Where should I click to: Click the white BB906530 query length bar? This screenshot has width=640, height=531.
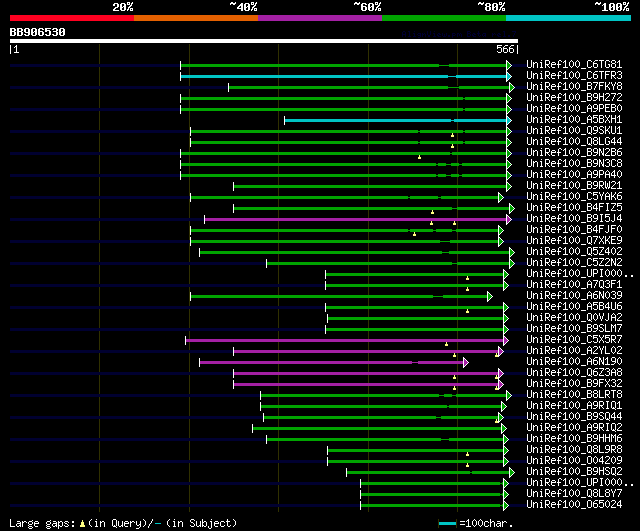264,41
